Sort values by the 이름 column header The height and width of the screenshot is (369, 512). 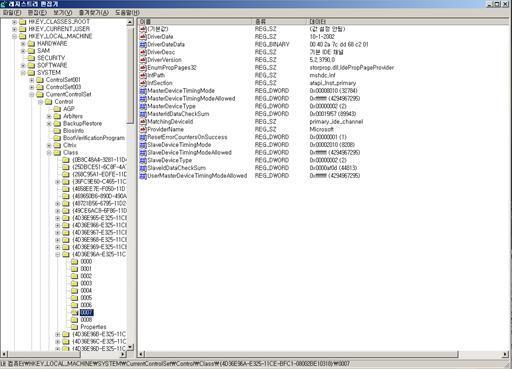195,22
